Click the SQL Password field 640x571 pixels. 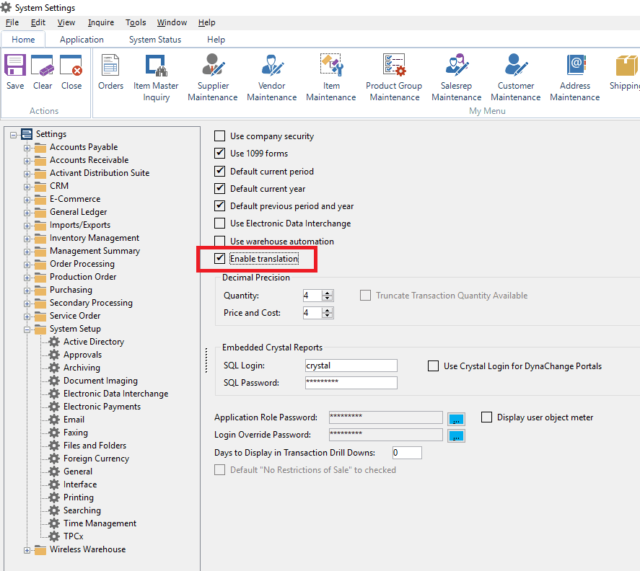pos(351,382)
